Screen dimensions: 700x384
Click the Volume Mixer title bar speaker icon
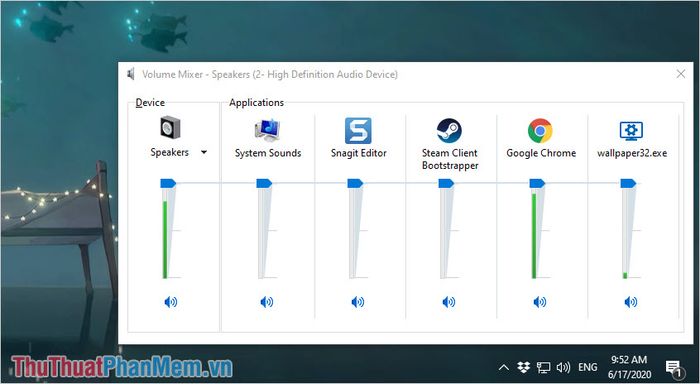(x=131, y=74)
